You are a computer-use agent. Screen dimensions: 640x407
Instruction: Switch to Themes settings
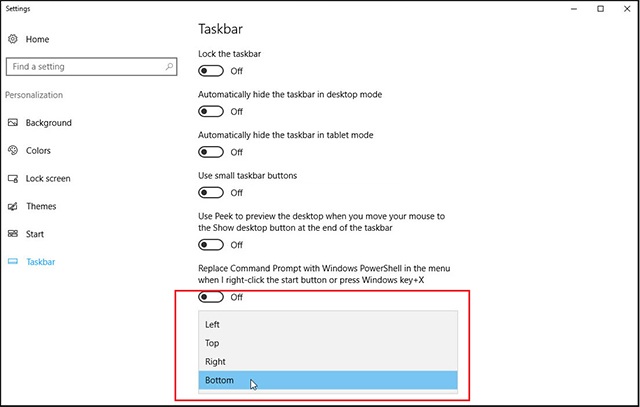click(x=41, y=206)
